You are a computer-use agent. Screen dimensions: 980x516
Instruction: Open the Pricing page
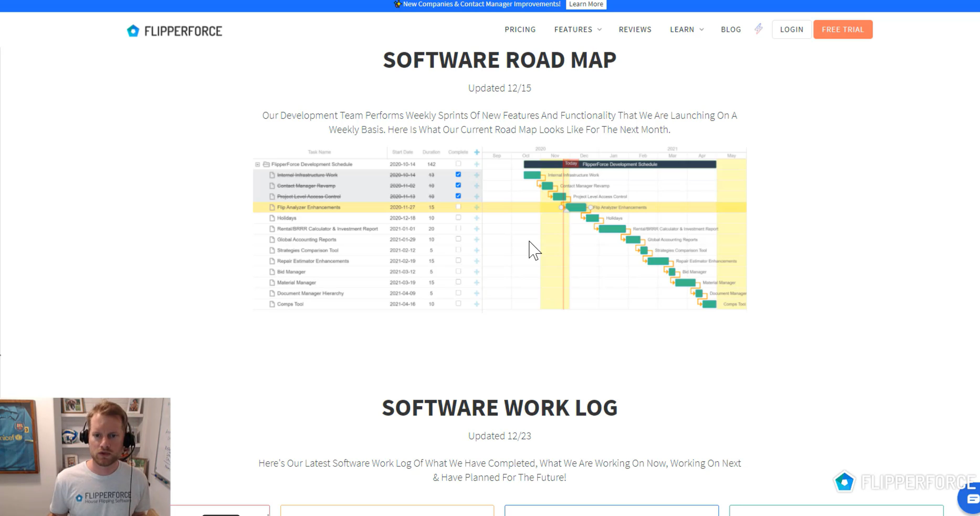click(520, 29)
